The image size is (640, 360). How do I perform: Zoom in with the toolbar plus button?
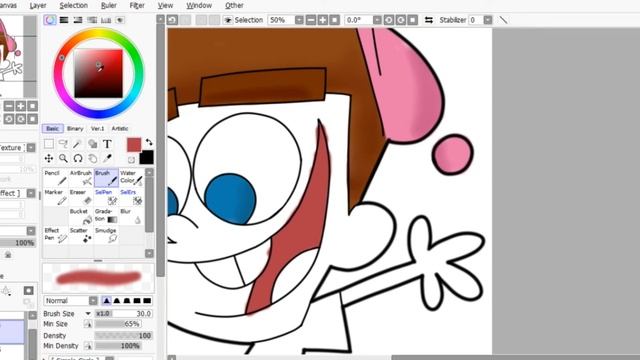point(323,20)
